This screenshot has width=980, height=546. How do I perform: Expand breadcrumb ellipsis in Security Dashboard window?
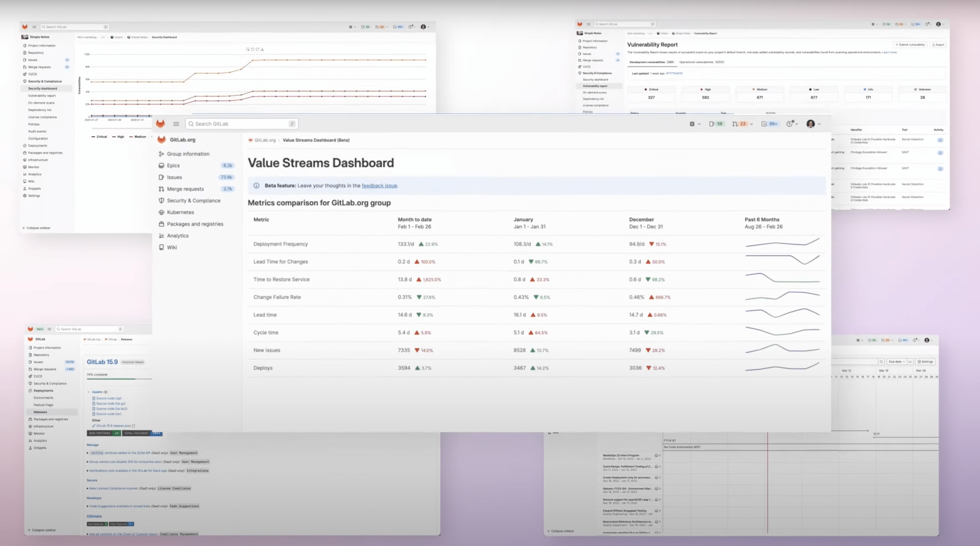click(103, 37)
